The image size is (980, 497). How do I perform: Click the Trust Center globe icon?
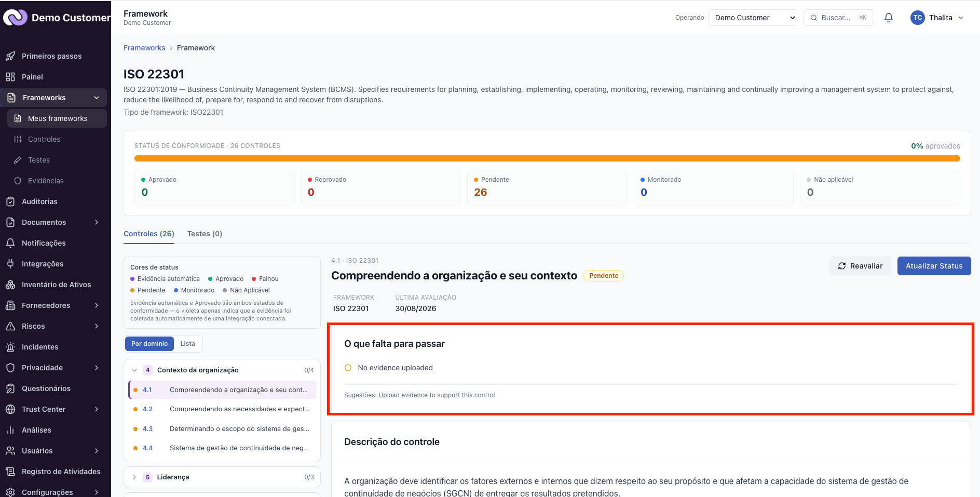[10, 409]
